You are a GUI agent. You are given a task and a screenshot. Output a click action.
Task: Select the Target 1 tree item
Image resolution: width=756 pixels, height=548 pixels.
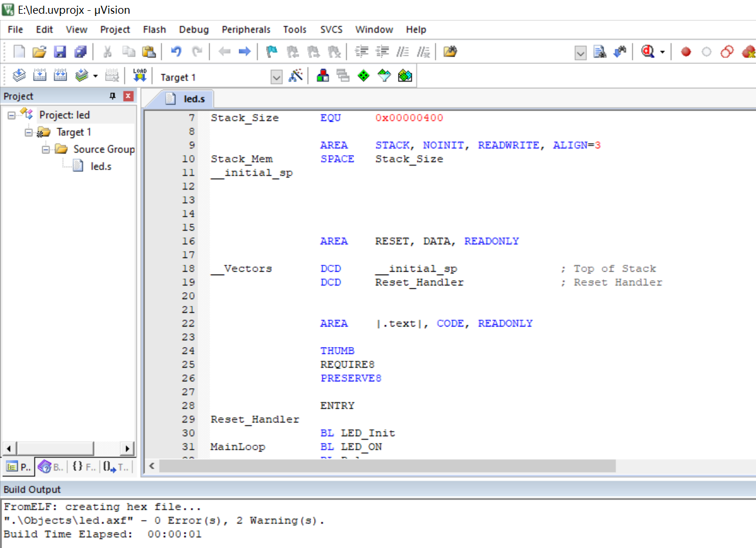74,132
